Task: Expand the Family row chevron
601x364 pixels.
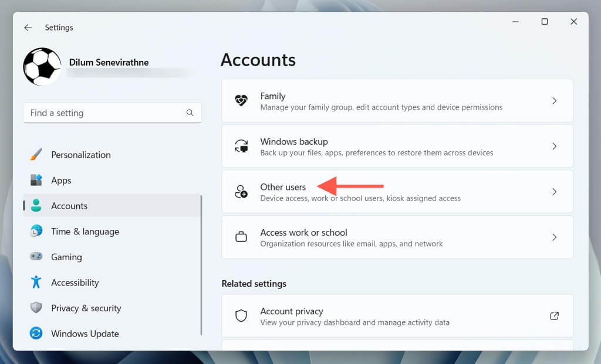Action: 554,101
